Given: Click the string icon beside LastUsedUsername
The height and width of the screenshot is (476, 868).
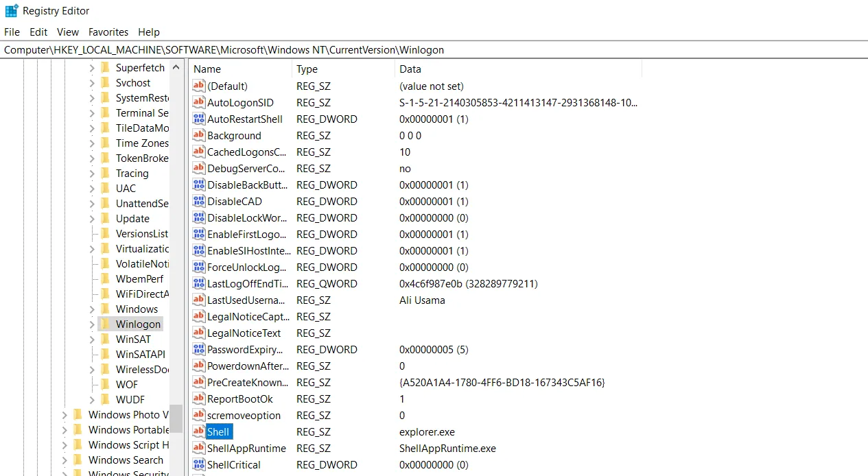Looking at the screenshot, I should [x=198, y=300].
